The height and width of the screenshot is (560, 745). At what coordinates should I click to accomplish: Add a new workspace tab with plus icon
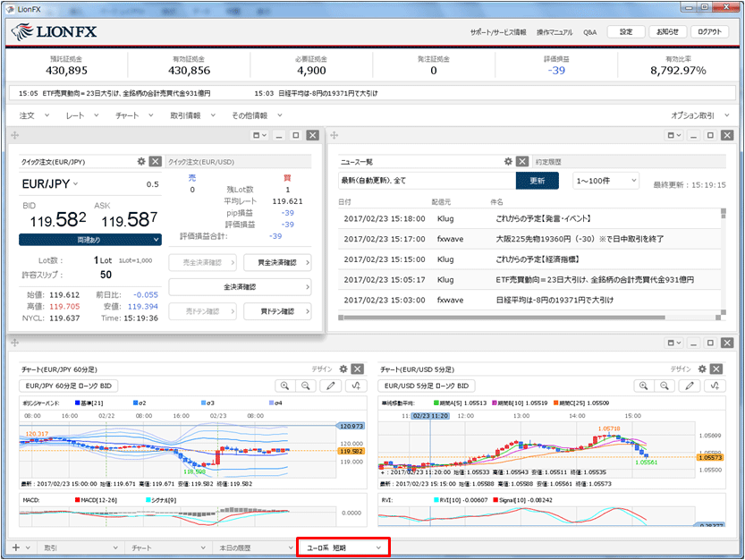click(16, 547)
